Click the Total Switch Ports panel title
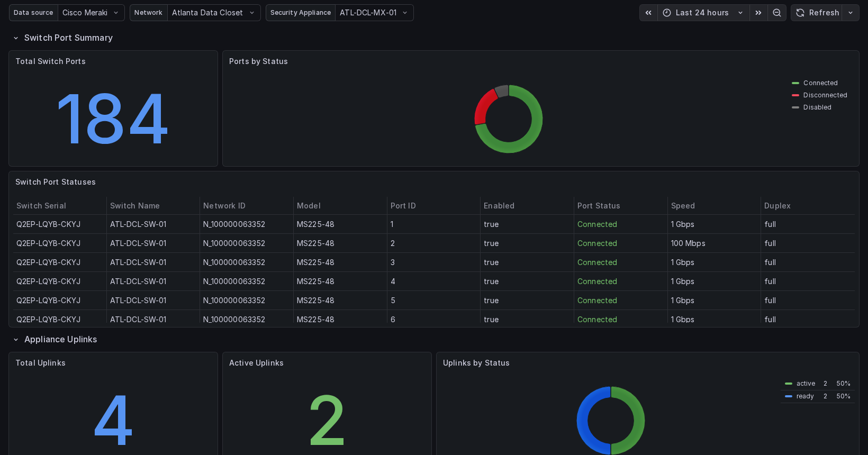The height and width of the screenshot is (455, 868). tap(50, 61)
